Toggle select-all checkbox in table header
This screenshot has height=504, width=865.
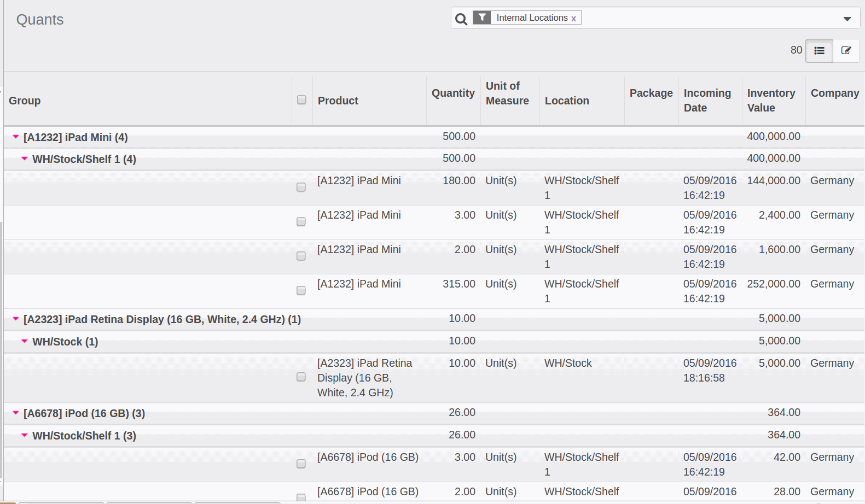[301, 99]
